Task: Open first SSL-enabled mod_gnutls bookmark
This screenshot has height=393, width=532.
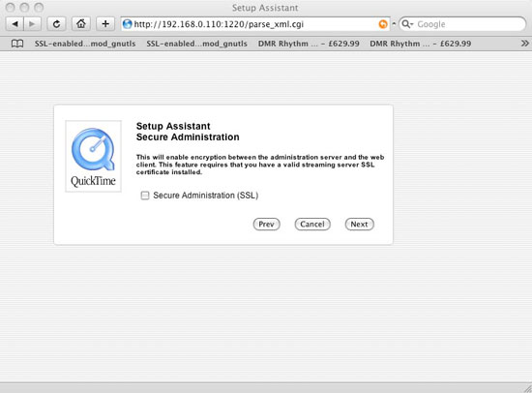Action: click(85, 44)
